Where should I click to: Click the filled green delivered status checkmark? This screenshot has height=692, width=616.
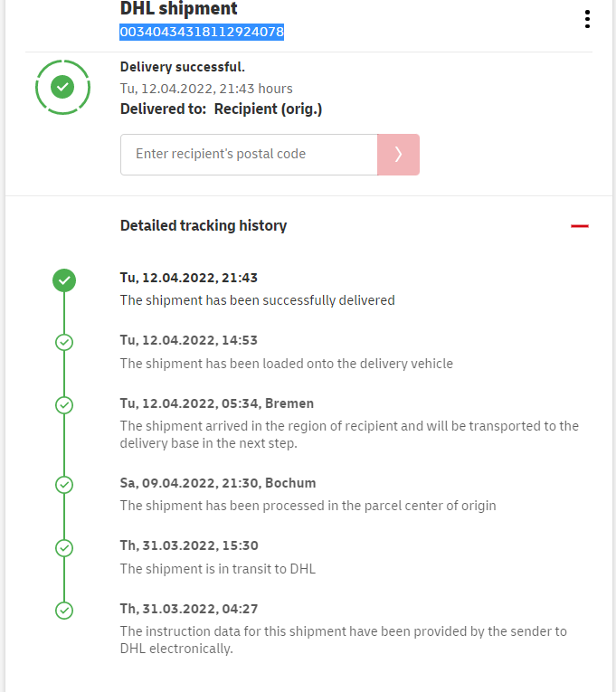[x=64, y=280]
